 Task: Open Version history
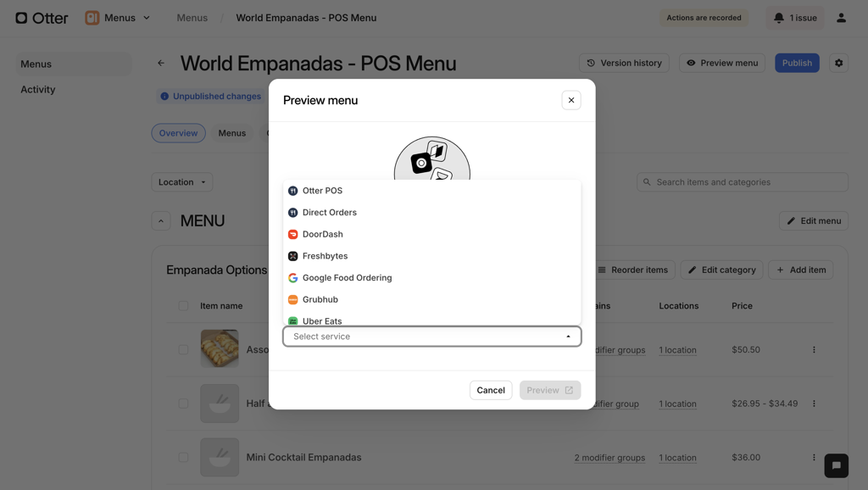pyautogui.click(x=624, y=63)
